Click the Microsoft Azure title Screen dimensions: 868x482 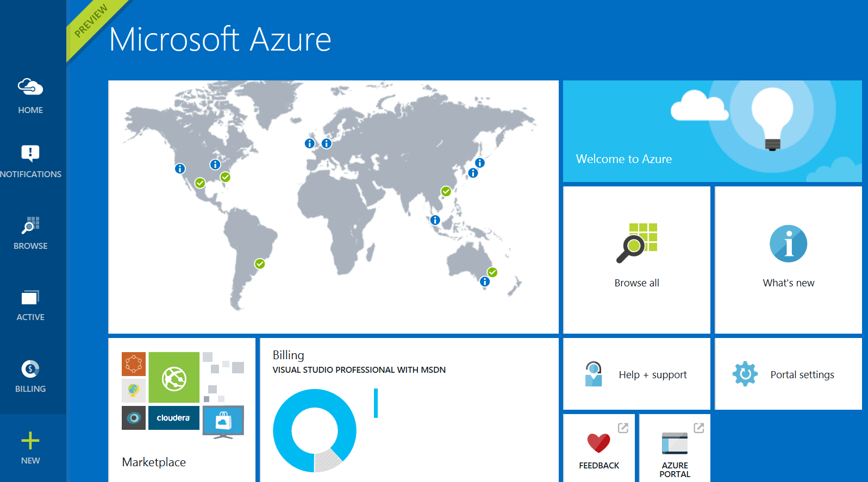tap(220, 39)
